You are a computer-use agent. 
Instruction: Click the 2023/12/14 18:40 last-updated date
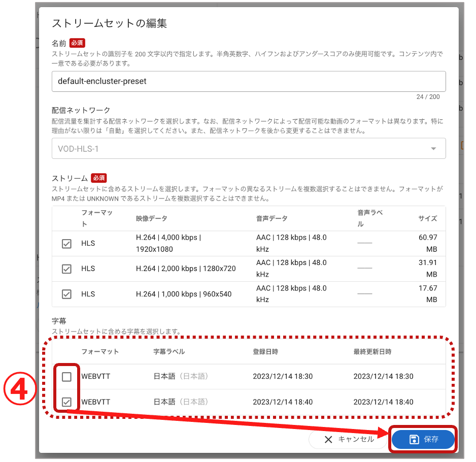coord(384,402)
